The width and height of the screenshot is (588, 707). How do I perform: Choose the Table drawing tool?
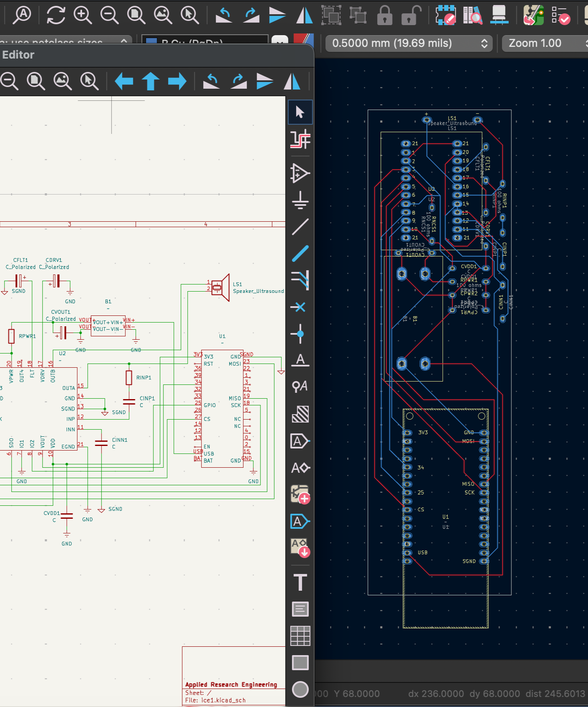(x=300, y=636)
